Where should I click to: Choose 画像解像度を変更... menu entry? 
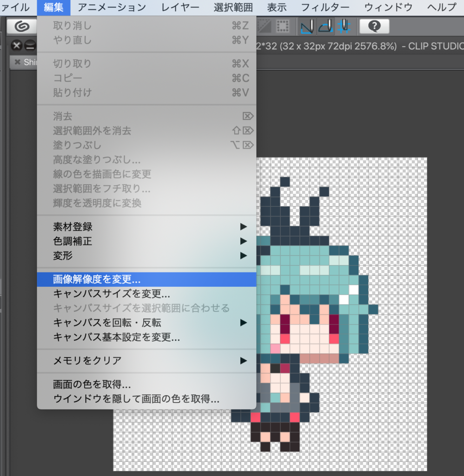point(146,279)
